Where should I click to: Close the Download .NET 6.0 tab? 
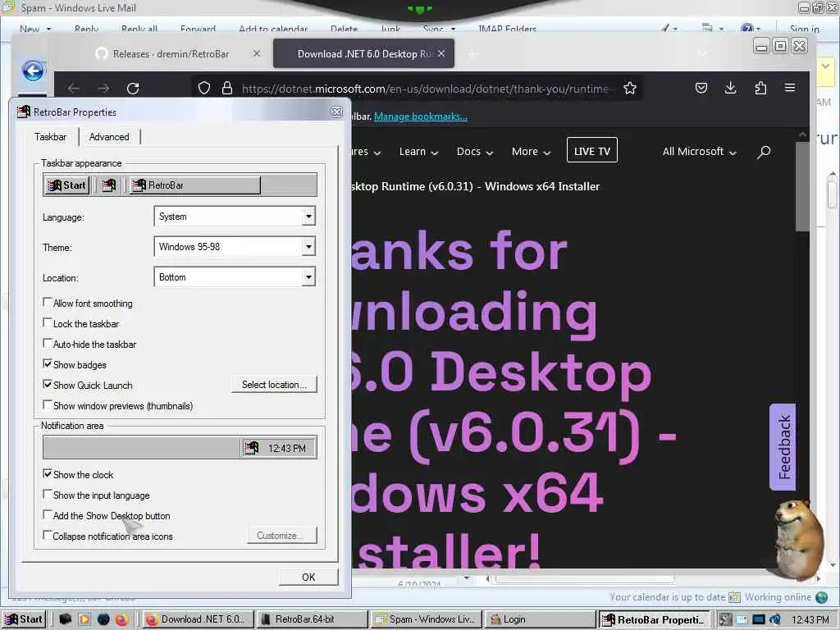click(441, 53)
